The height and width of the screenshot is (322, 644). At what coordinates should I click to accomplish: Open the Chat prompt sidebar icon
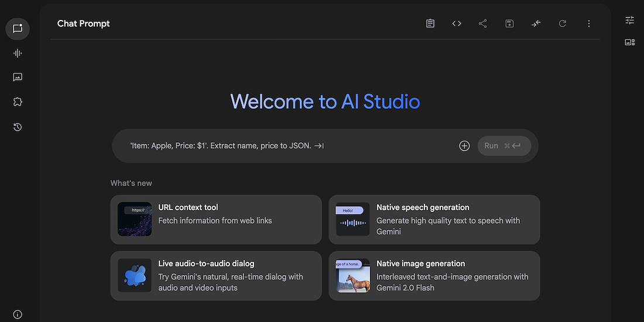pos(18,29)
